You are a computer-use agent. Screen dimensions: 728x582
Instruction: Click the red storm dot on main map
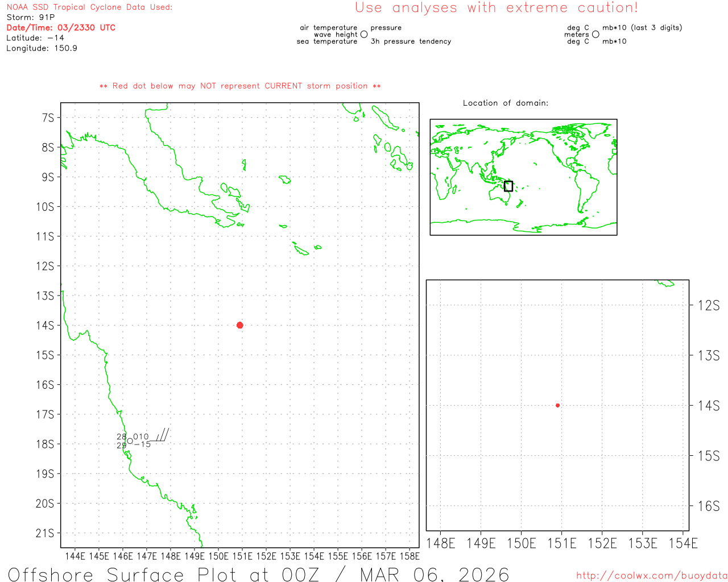(x=239, y=325)
